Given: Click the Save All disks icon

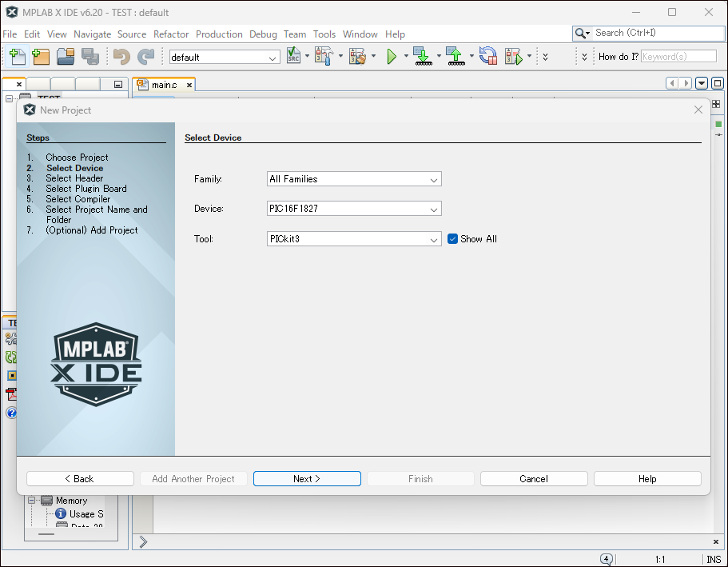Looking at the screenshot, I should coord(90,56).
